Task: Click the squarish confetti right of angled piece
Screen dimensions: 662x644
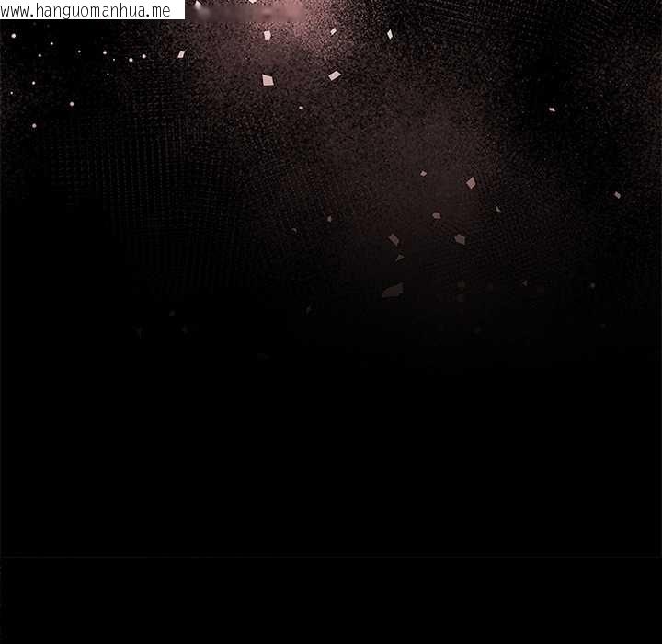Action: click(460, 239)
